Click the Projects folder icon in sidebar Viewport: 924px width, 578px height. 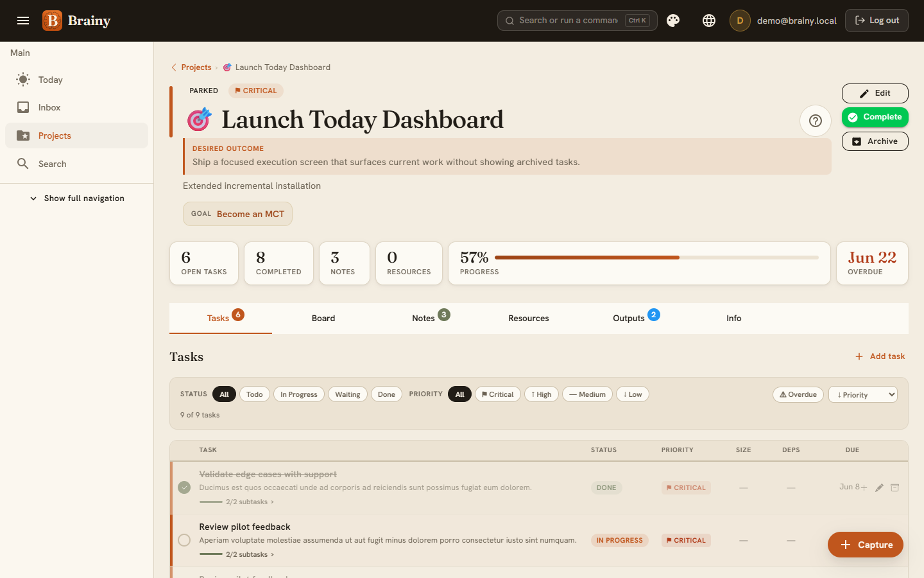click(23, 136)
